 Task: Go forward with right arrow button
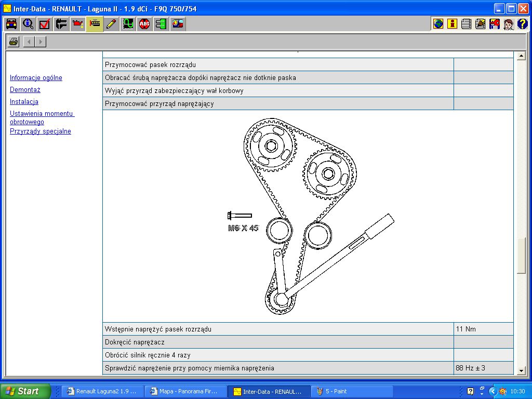point(41,42)
